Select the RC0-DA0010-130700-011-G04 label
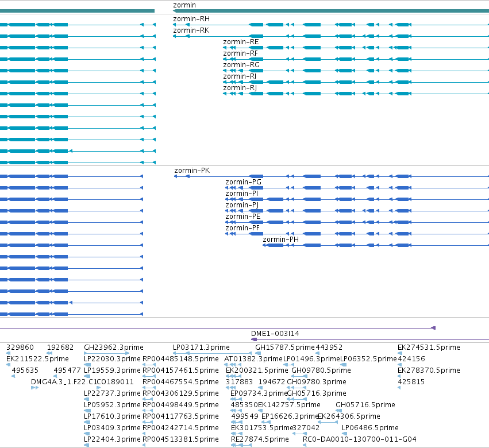 click(360, 440)
